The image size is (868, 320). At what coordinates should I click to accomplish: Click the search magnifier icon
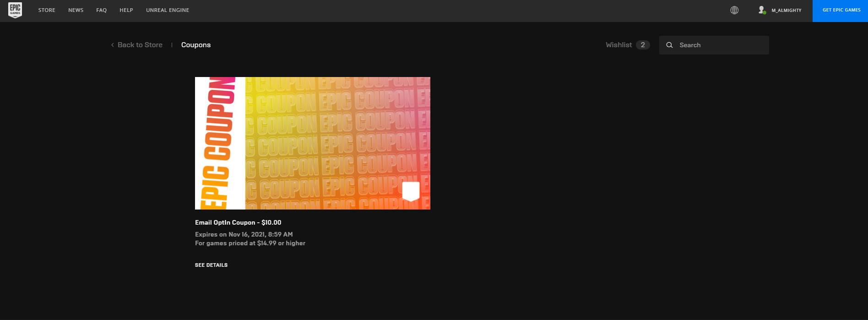tap(669, 45)
